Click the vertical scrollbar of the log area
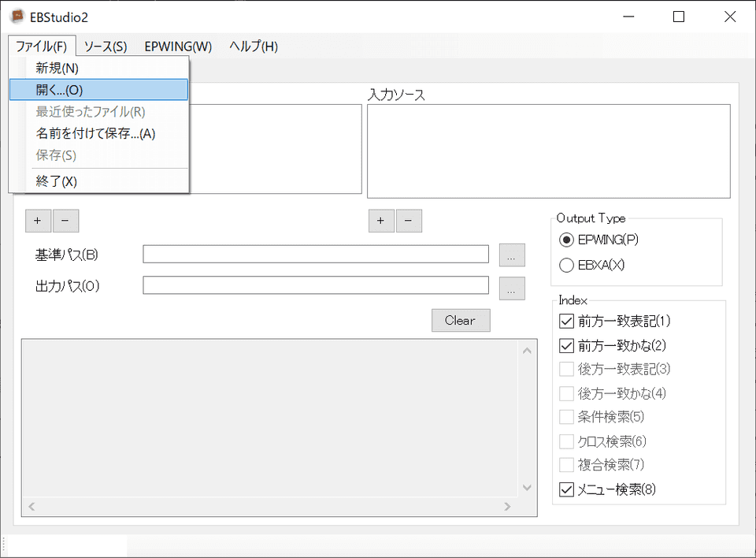Image resolution: width=756 pixels, height=558 pixels. pyautogui.click(x=527, y=418)
